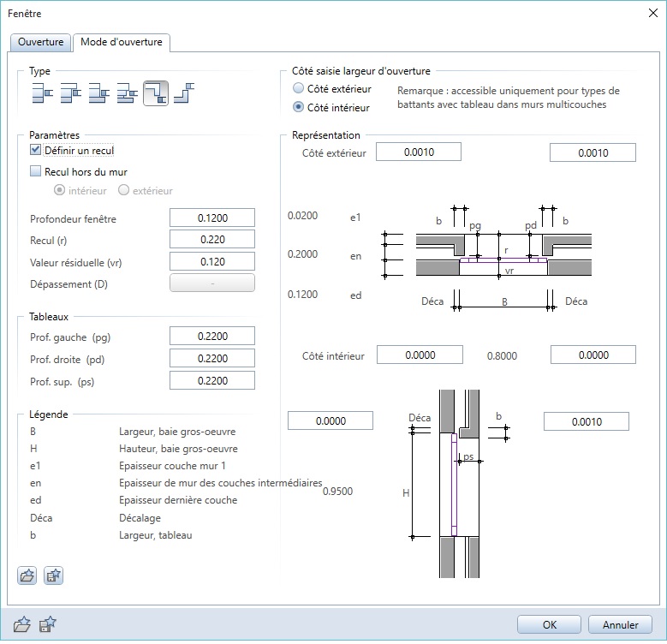Viewport: 667px width, 644px height.
Task: Edit the Prof. droite (pd) field
Action: pos(212,358)
